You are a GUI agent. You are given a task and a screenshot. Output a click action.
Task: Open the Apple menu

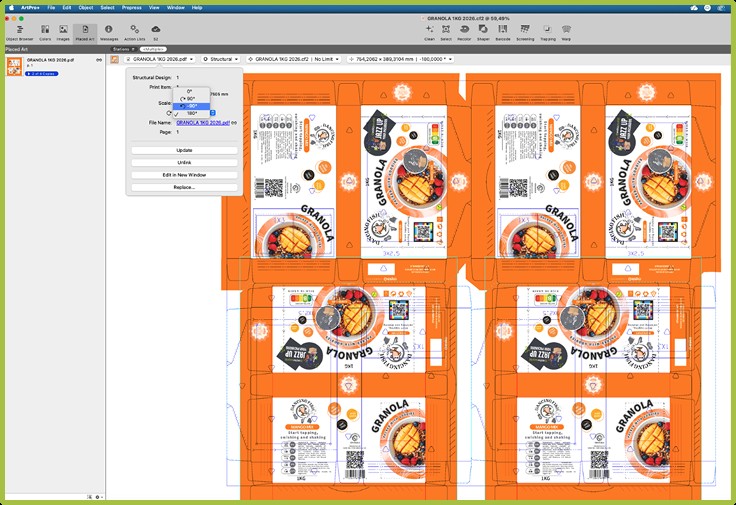click(x=11, y=8)
